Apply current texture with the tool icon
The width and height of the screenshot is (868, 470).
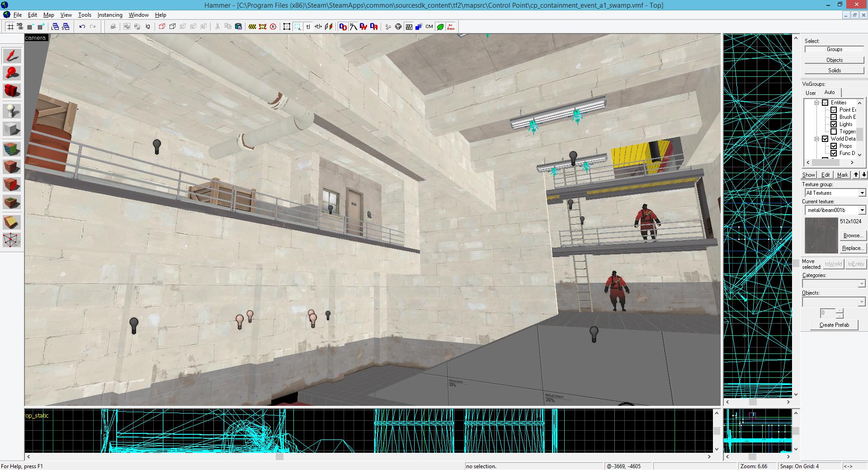(12, 166)
